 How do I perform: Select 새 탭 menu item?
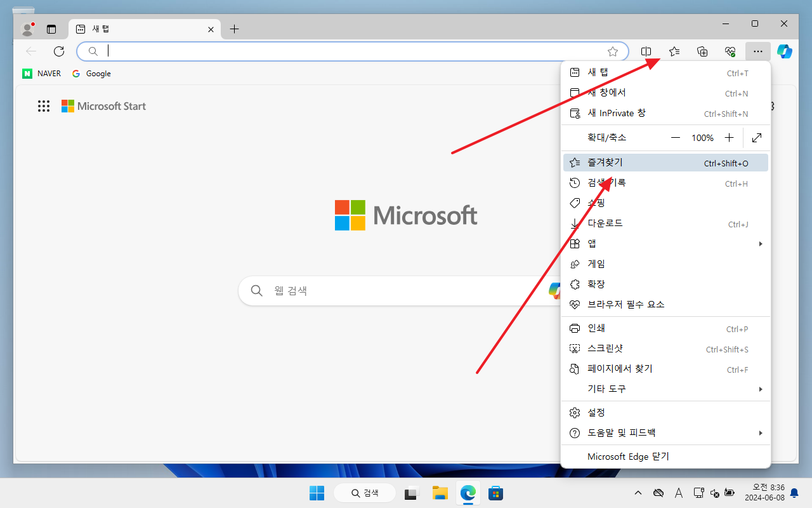tap(665, 73)
